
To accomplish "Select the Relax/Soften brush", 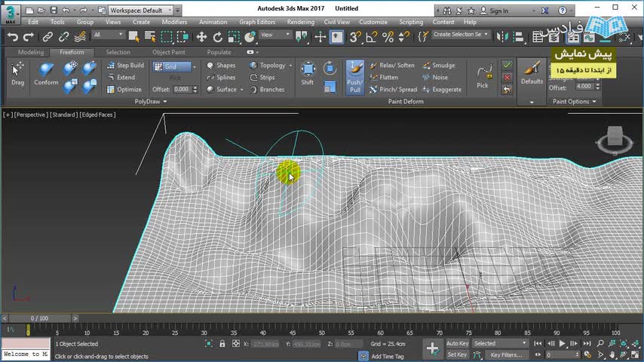I will pos(391,66).
